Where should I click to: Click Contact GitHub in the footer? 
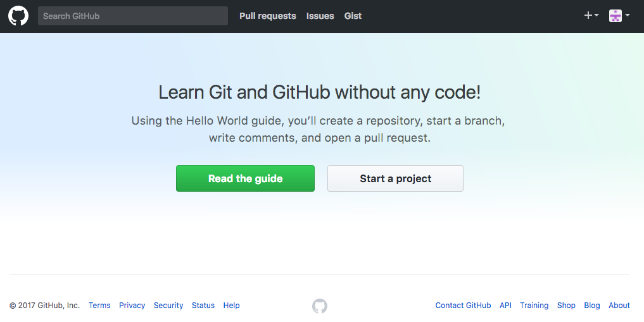click(x=463, y=305)
